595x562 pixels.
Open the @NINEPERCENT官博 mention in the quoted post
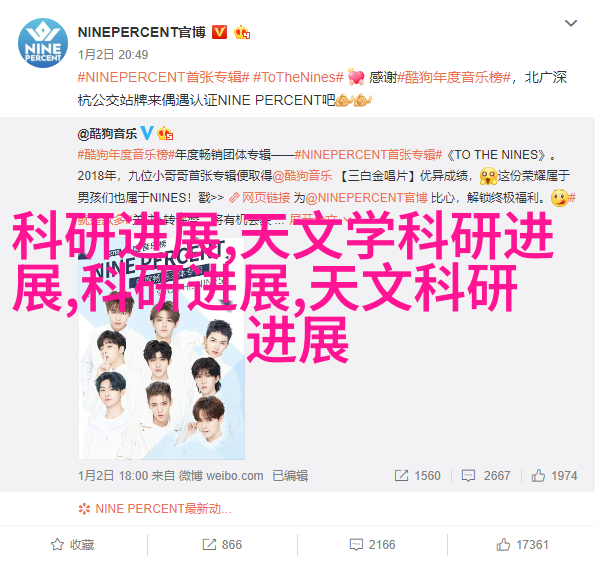point(366,198)
